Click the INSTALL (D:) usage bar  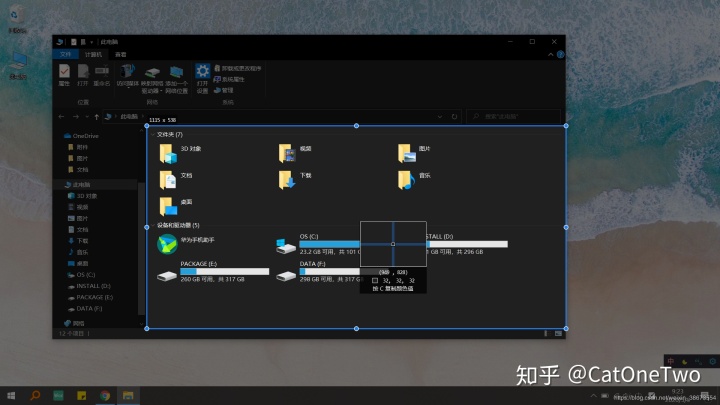[467, 244]
